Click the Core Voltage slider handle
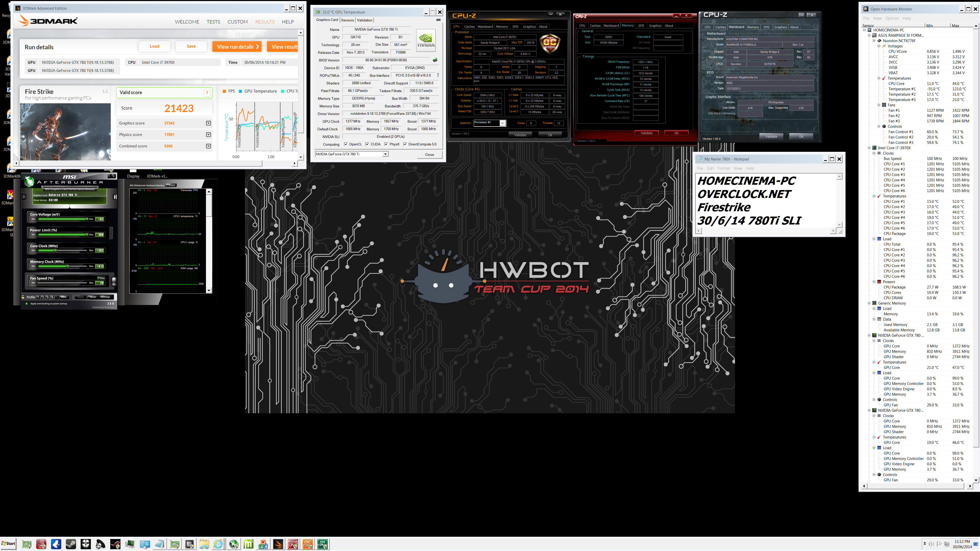The height and width of the screenshot is (551, 980). pos(87,219)
